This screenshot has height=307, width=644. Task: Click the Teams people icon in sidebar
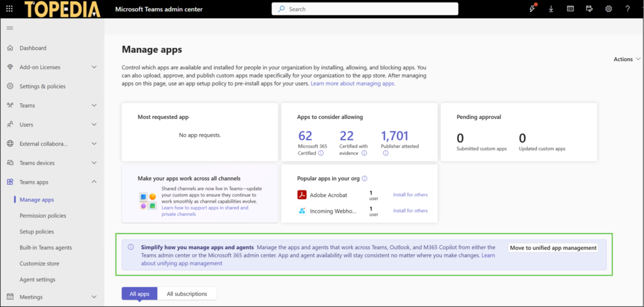[x=10, y=105]
